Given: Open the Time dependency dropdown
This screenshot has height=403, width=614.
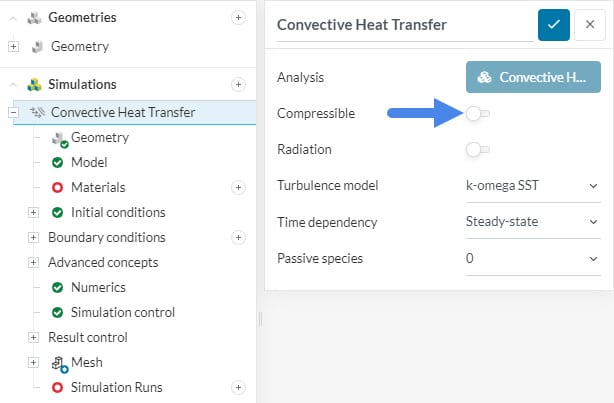Looking at the screenshot, I should (x=532, y=222).
